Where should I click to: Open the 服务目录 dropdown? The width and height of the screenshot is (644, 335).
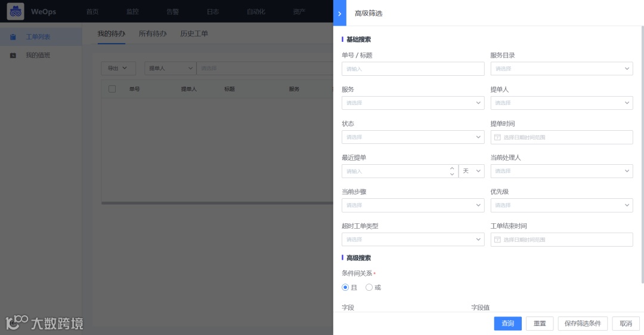click(x=562, y=69)
